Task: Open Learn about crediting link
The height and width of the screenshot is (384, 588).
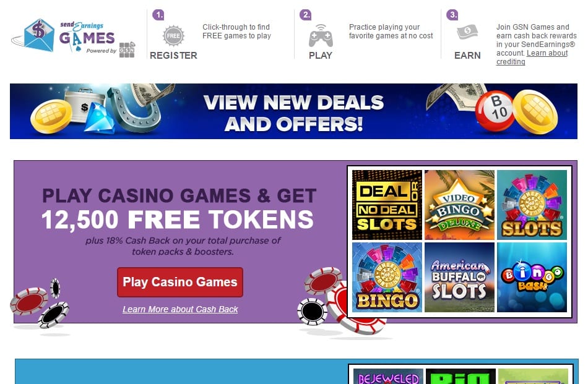Action: pyautogui.click(x=532, y=58)
